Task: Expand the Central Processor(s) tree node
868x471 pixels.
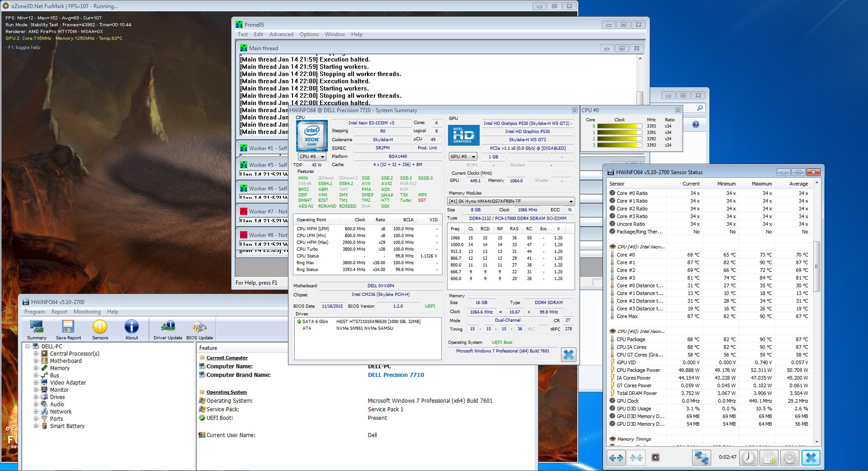Action: pyautogui.click(x=36, y=354)
